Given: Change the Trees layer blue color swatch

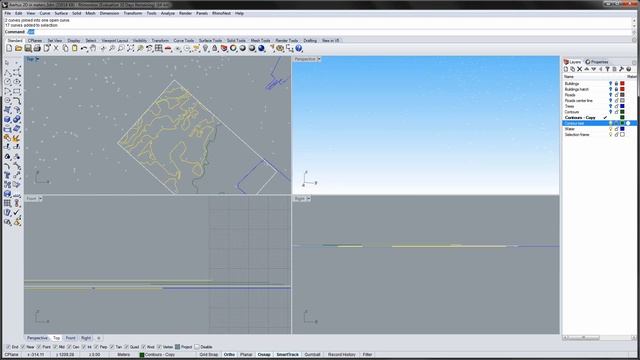Looking at the screenshot, I should click(x=622, y=106).
